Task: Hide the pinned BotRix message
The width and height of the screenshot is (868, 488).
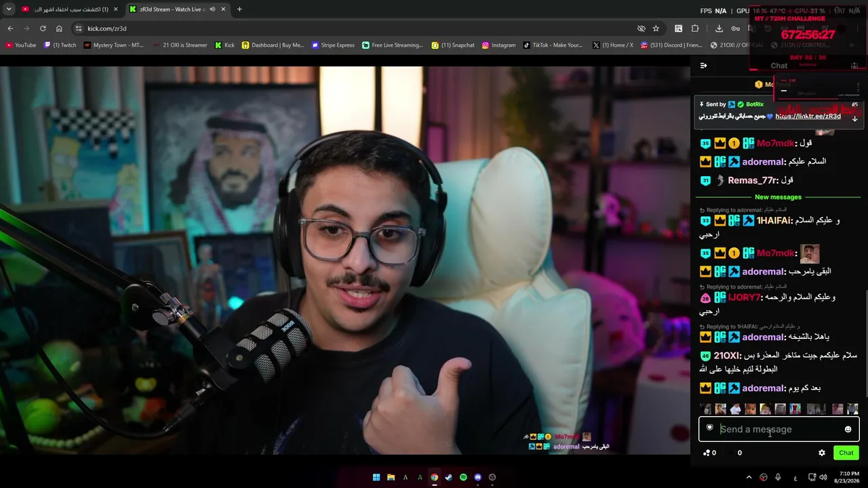Action: (854, 104)
